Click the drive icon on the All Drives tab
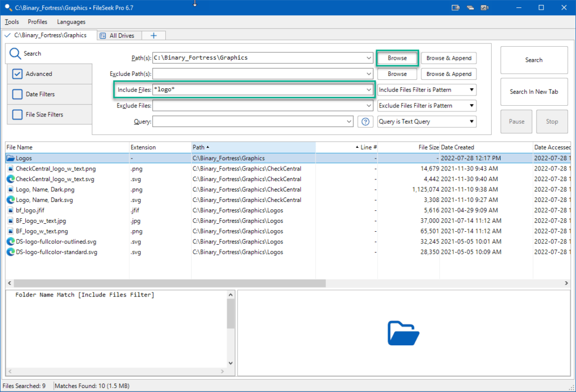Image resolution: width=576 pixels, height=392 pixels. coord(103,35)
